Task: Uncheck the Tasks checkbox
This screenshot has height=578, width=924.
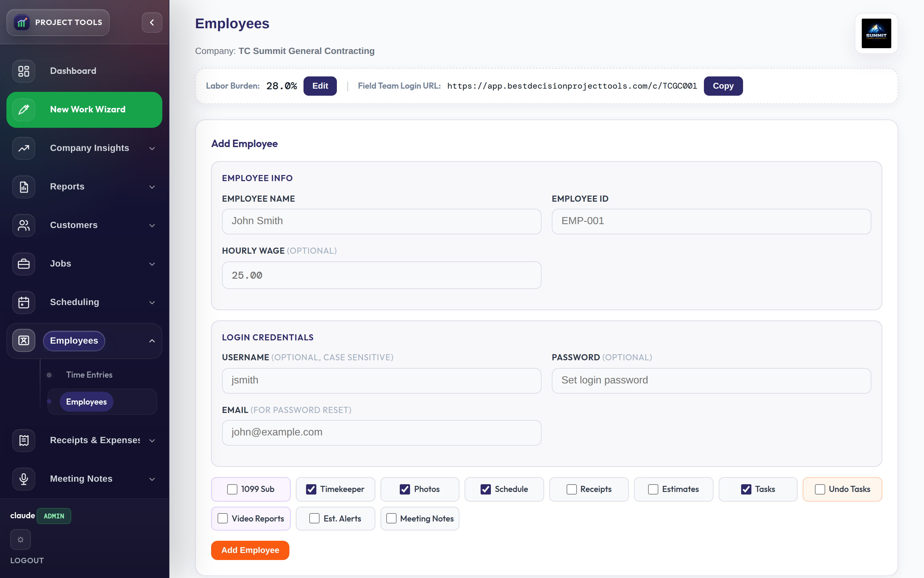Action: pyautogui.click(x=746, y=489)
